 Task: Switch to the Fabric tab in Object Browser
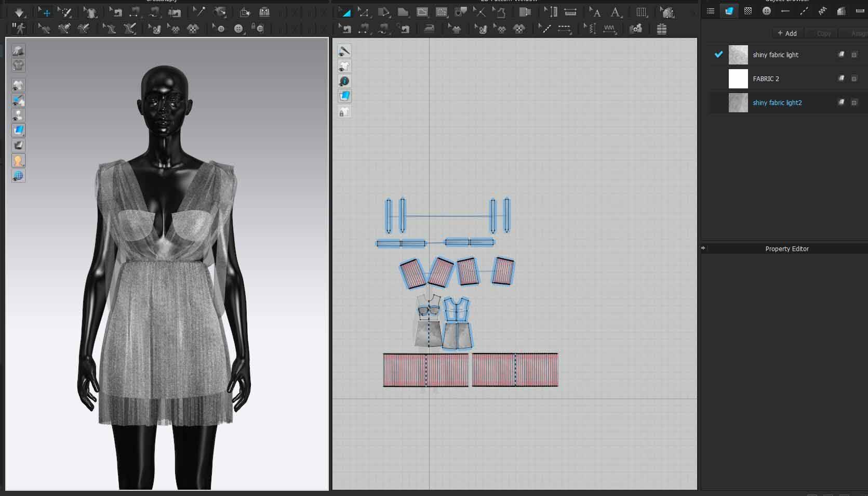click(729, 11)
